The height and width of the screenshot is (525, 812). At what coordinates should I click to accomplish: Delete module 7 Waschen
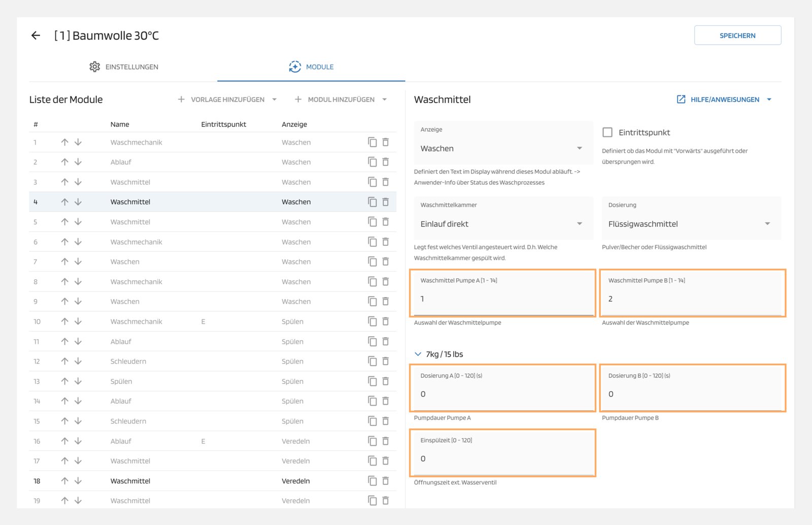pyautogui.click(x=386, y=261)
